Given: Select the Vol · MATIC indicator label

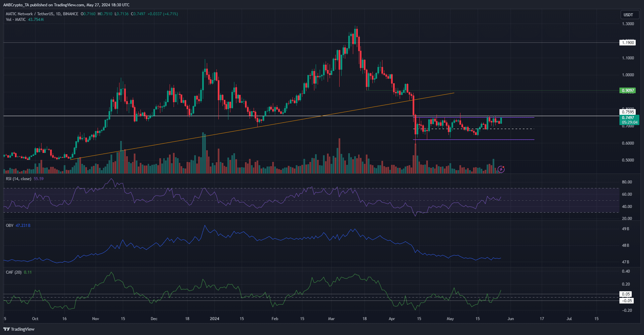Looking at the screenshot, I should (16, 20).
